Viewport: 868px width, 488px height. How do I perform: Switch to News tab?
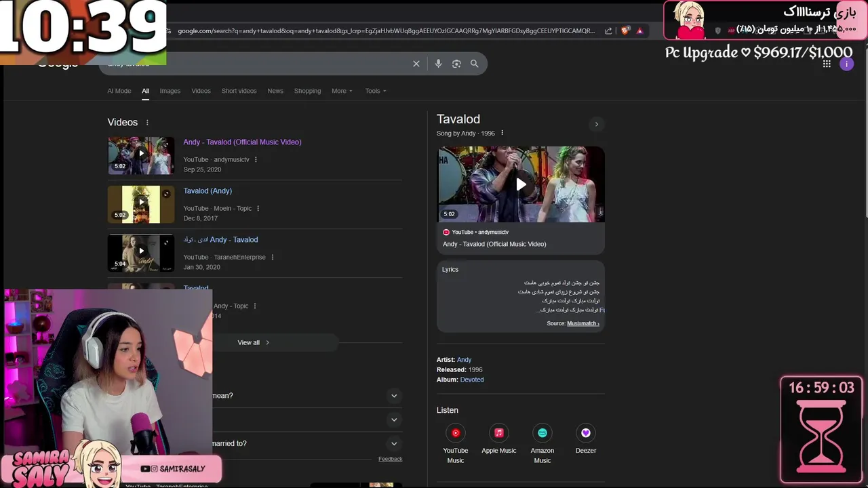[x=275, y=91]
